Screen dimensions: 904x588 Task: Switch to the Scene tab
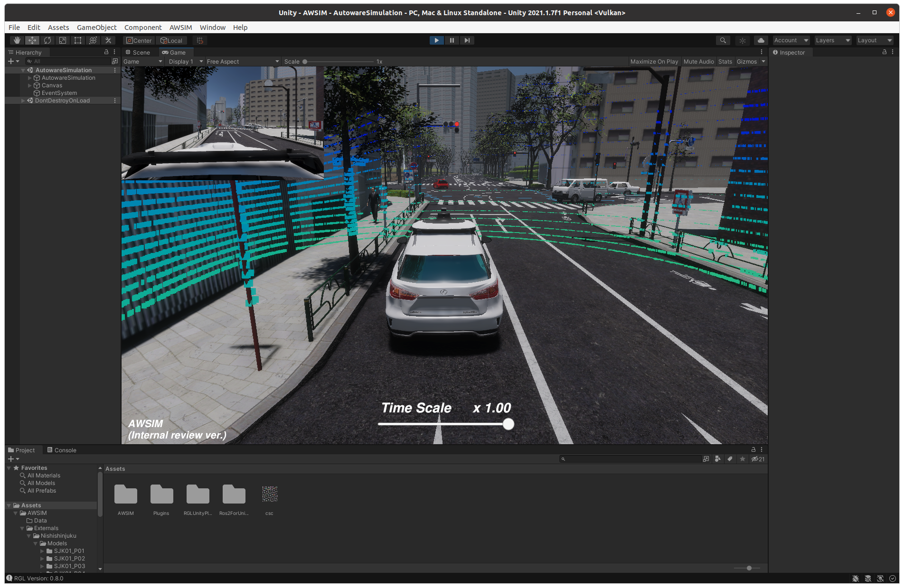[138, 52]
